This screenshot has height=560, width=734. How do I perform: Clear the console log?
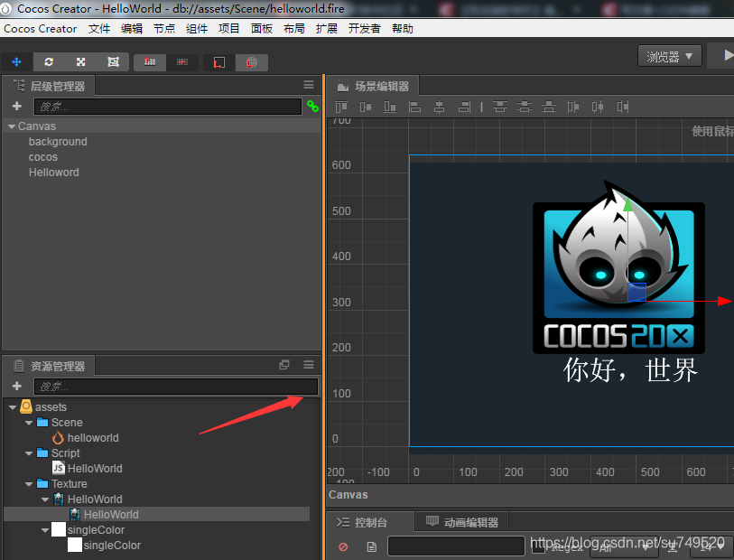[343, 546]
